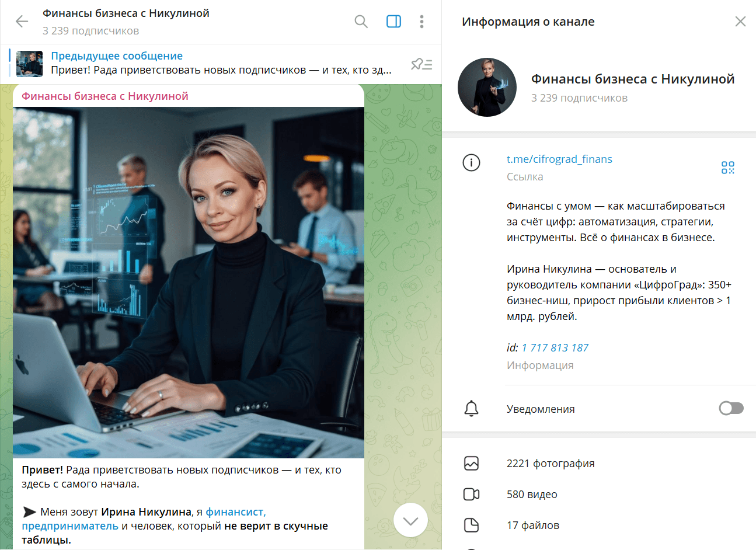The height and width of the screenshot is (550, 756).
Task: Click the video camera icon
Action: point(471,494)
